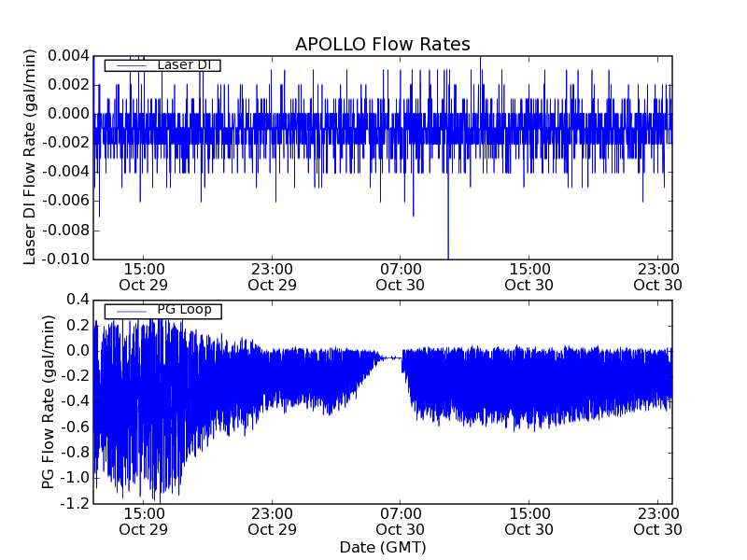Click the Date (GMT) x-axis label
Screen dimensions: 747x560
click(382, 547)
